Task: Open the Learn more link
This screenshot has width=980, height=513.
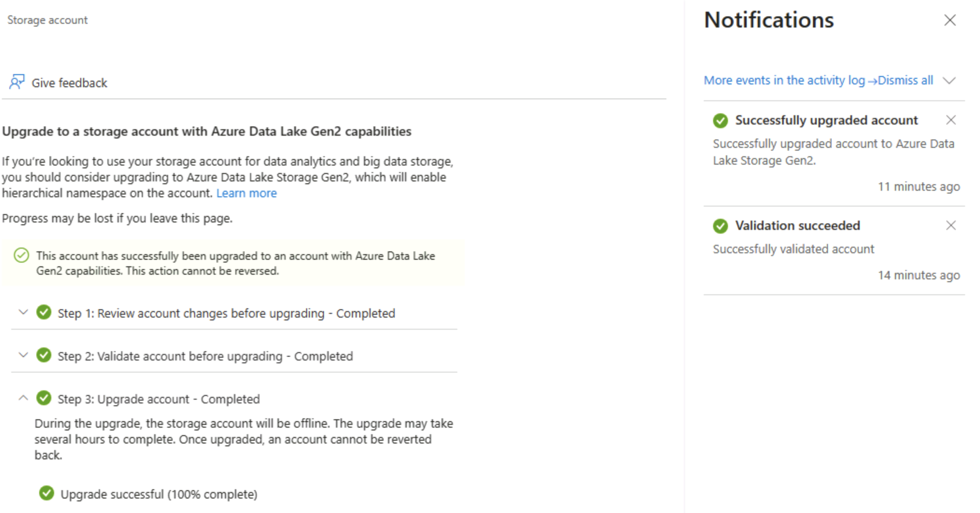Action: pyautogui.click(x=246, y=193)
